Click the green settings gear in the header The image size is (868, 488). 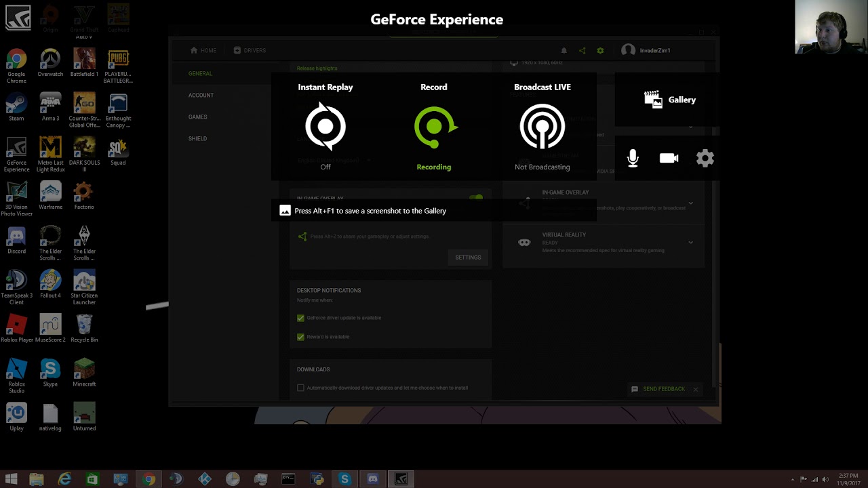600,50
